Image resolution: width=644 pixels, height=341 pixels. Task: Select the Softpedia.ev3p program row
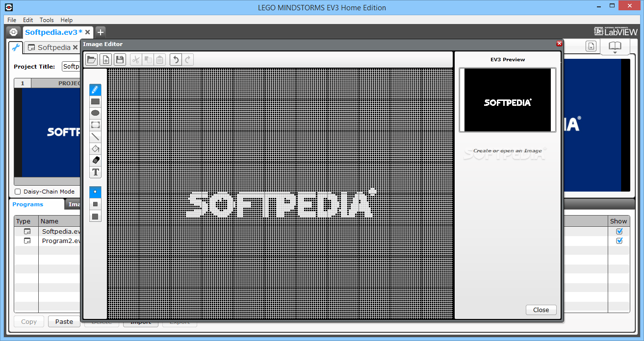click(47, 231)
